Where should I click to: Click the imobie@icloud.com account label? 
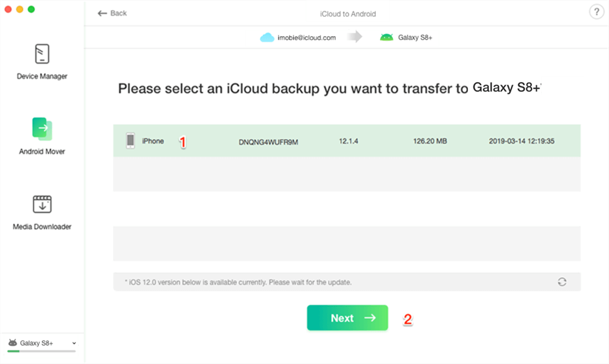[307, 37]
